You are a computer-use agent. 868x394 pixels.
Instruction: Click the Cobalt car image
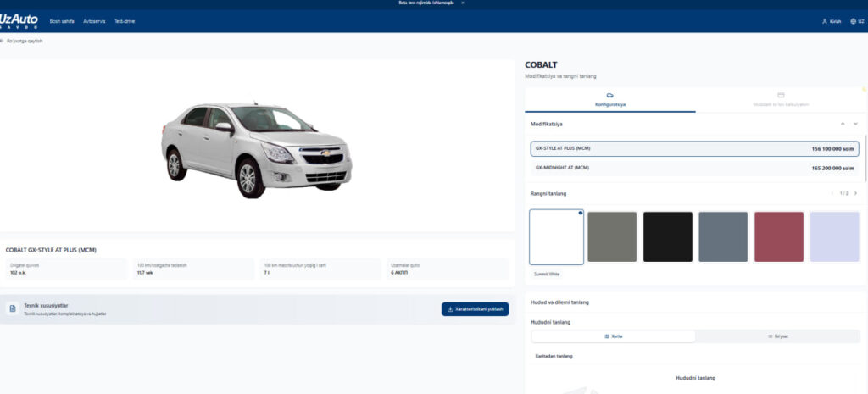click(256, 149)
